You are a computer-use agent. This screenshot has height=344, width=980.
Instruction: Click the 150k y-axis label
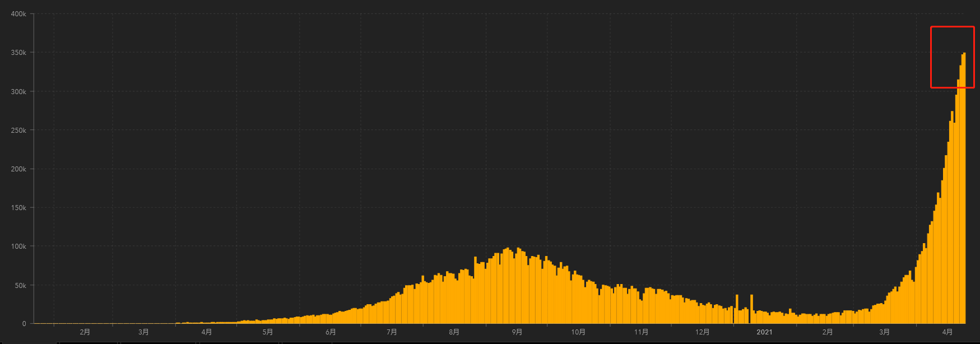(x=18, y=207)
